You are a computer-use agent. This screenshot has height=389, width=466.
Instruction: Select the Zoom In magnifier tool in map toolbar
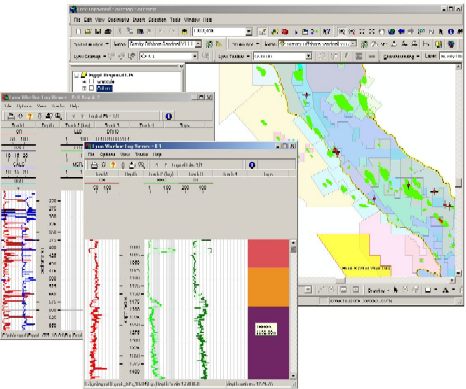click(x=342, y=32)
